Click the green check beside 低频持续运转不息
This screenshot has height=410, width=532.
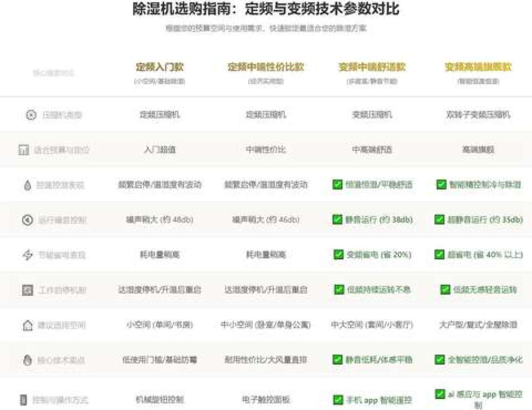(x=339, y=289)
